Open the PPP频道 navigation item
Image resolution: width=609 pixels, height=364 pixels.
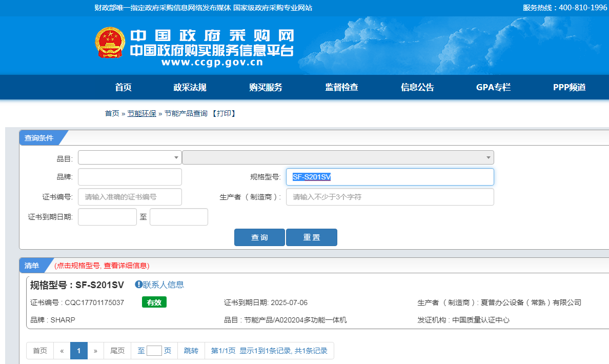coord(569,87)
